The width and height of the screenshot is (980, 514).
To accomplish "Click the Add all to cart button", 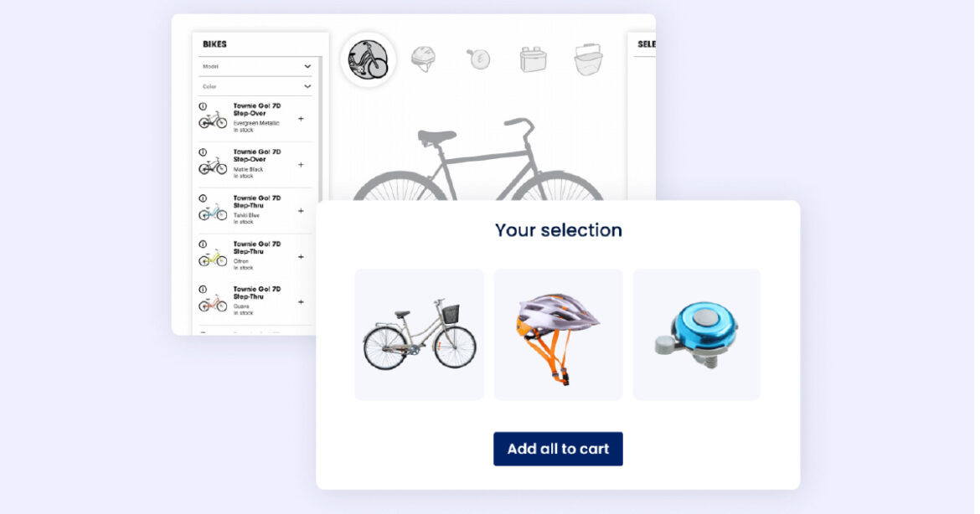I will 558,449.
